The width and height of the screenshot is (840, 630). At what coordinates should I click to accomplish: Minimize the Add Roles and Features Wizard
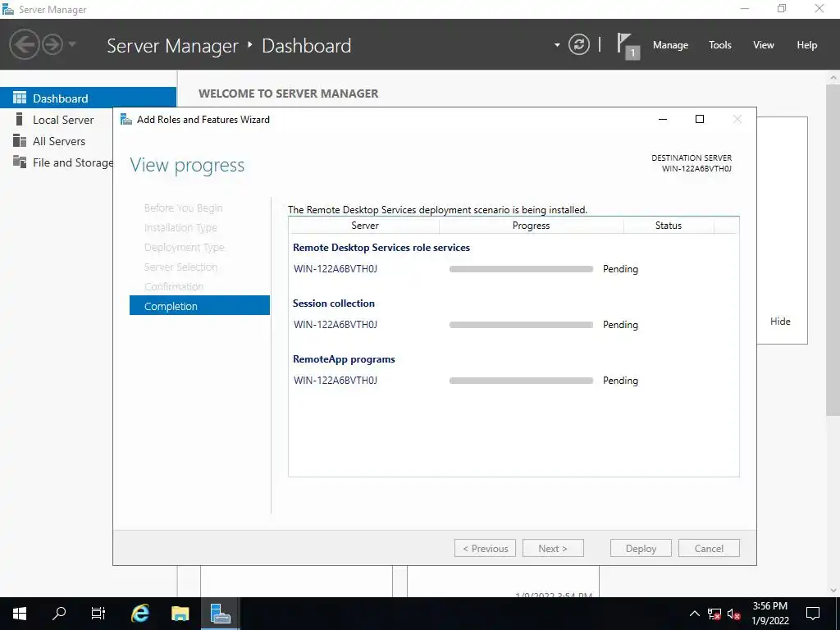point(663,119)
